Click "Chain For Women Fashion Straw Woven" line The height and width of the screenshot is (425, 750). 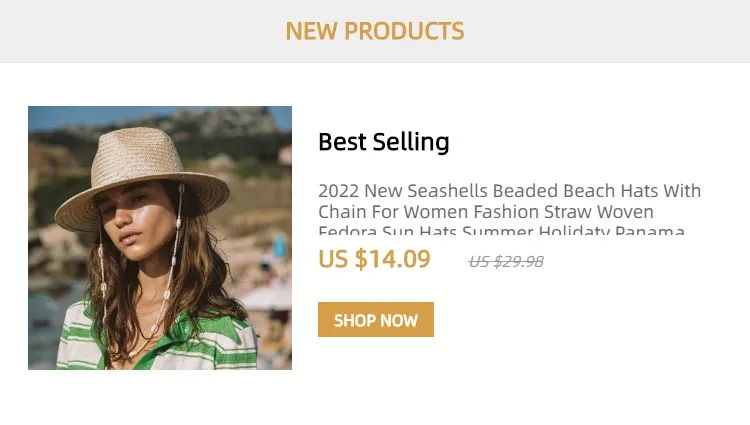[x=485, y=212]
